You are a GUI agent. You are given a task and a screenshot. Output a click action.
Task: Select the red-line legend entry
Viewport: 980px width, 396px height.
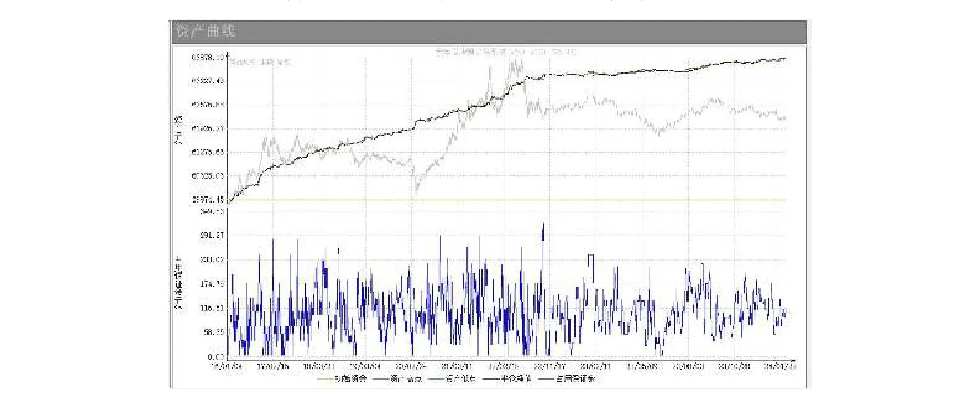click(398, 378)
